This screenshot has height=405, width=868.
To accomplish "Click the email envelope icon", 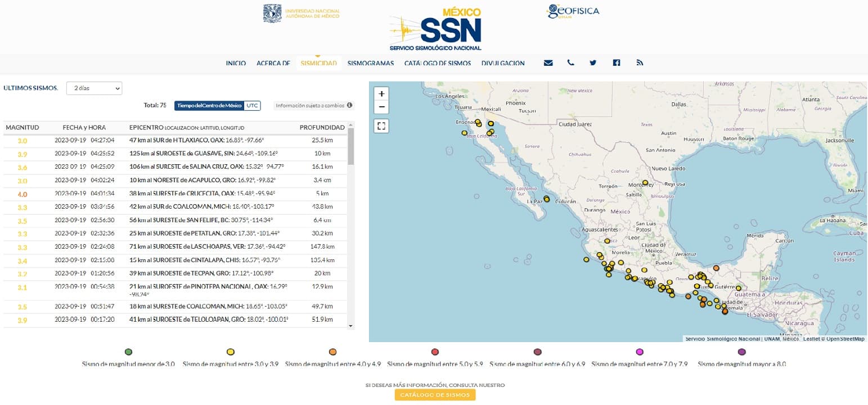I will pyautogui.click(x=548, y=63).
